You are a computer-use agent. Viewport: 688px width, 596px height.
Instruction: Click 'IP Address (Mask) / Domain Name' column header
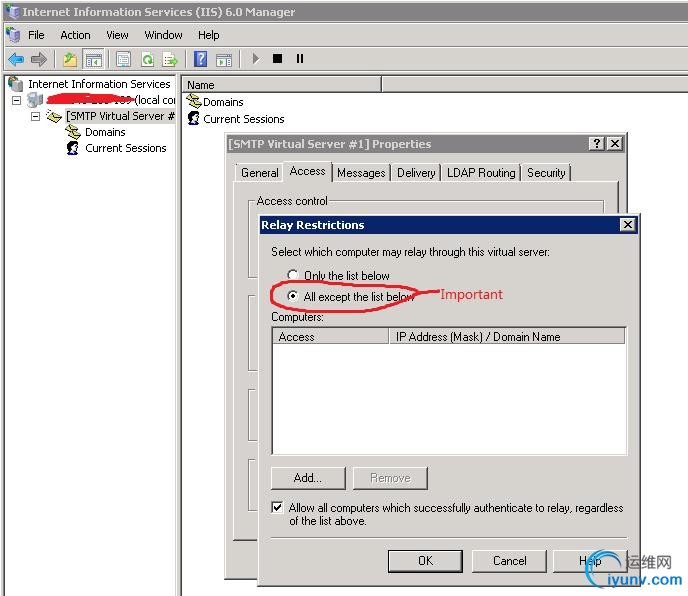click(507, 337)
